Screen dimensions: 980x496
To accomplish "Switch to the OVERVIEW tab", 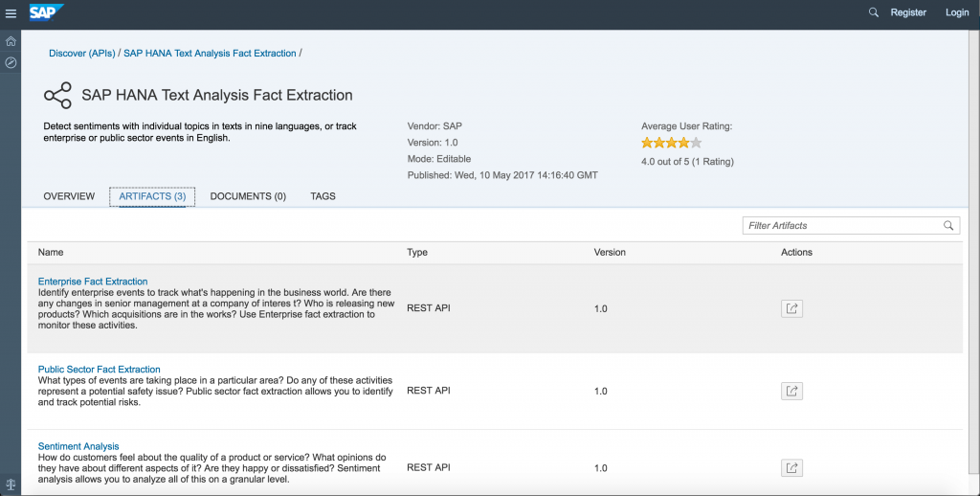I will pos(69,196).
